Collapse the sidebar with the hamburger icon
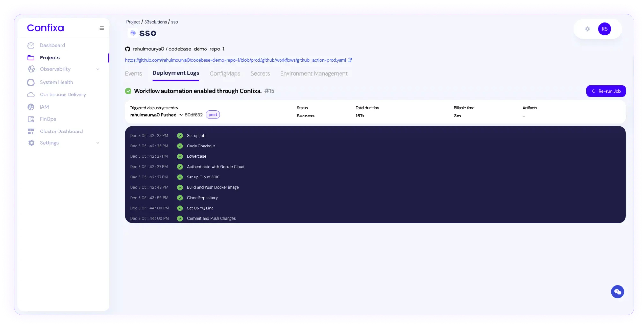644x325 pixels. click(101, 28)
